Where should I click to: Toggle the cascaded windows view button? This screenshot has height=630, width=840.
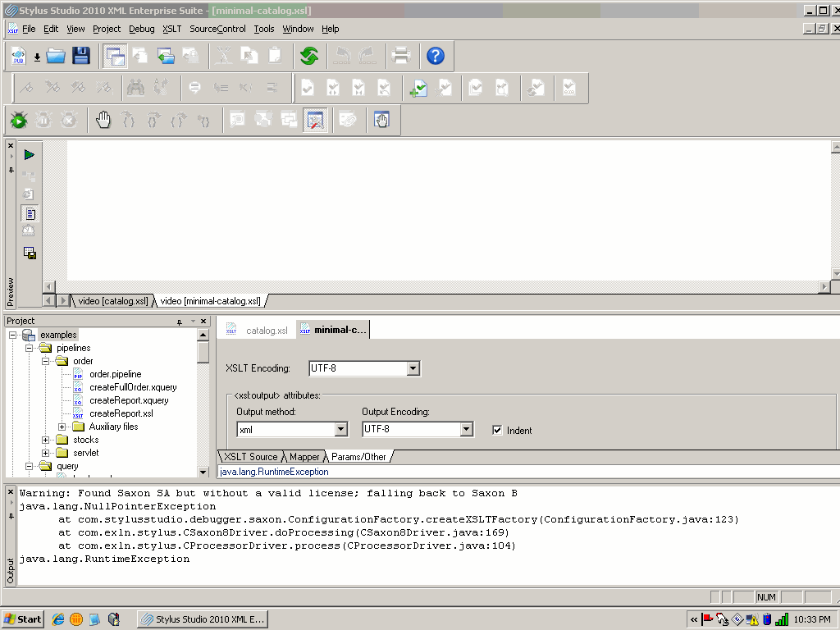[x=115, y=56]
